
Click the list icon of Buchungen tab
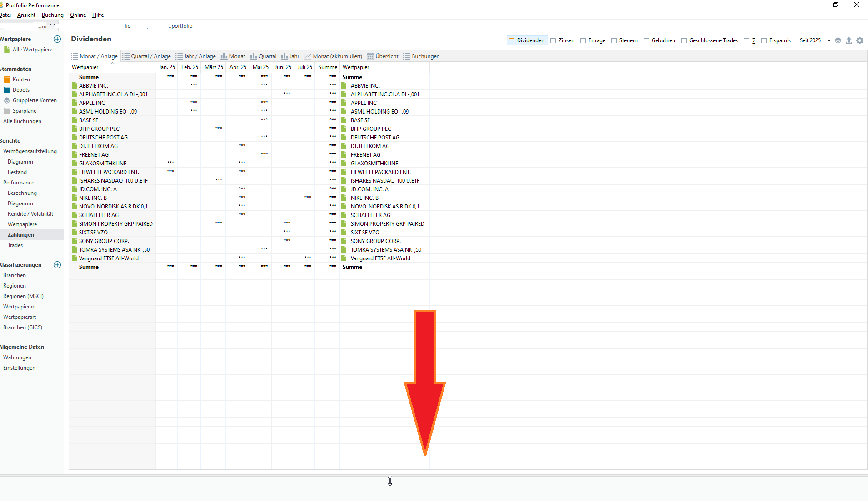pyautogui.click(x=407, y=56)
